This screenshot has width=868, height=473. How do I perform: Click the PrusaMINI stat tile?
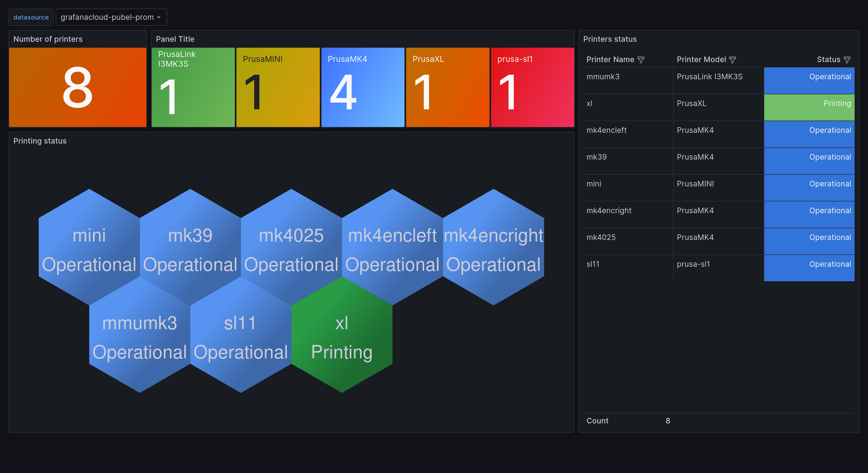click(278, 87)
